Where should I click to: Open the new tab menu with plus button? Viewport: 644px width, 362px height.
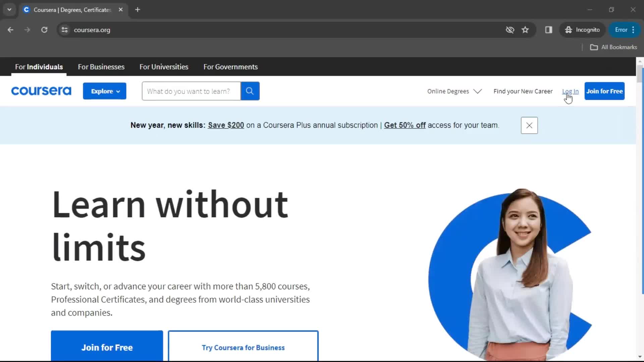coord(138,9)
